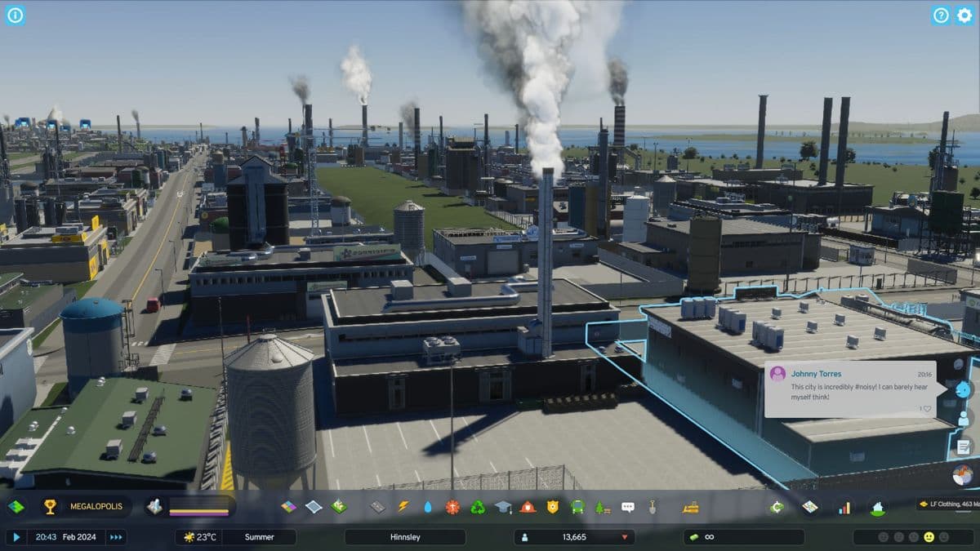Open the settings gear menu

point(964,15)
